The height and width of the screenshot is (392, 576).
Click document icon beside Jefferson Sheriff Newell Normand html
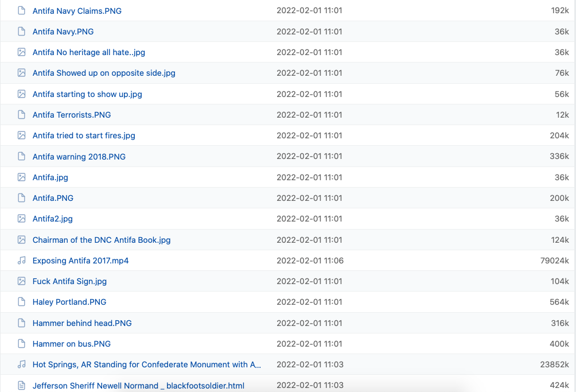click(x=22, y=385)
